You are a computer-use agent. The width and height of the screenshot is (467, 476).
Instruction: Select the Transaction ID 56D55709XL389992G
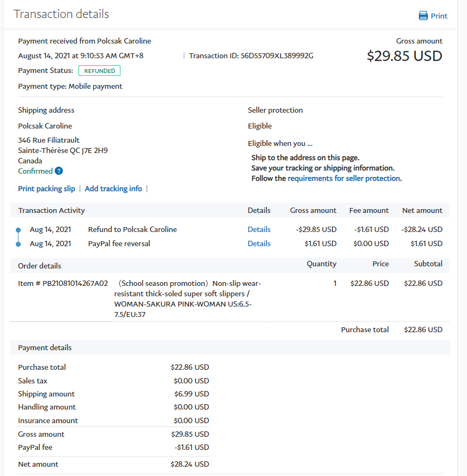pyautogui.click(x=282, y=56)
